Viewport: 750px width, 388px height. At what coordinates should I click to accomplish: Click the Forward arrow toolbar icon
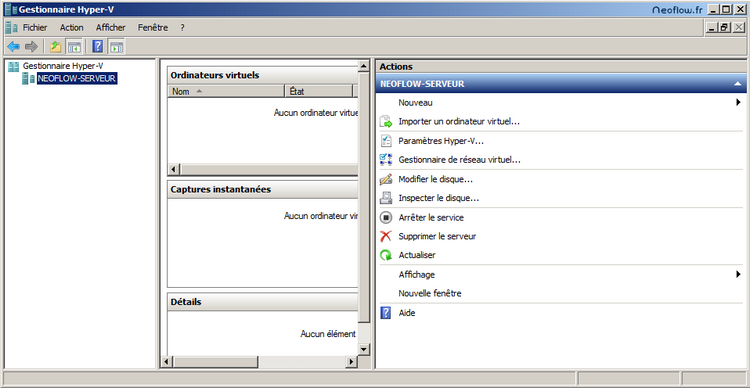pyautogui.click(x=31, y=46)
